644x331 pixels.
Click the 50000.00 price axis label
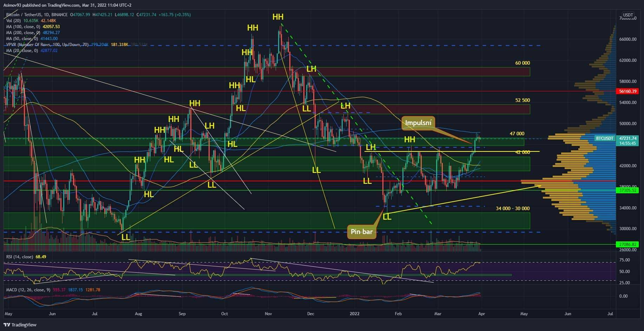pyautogui.click(x=628, y=124)
